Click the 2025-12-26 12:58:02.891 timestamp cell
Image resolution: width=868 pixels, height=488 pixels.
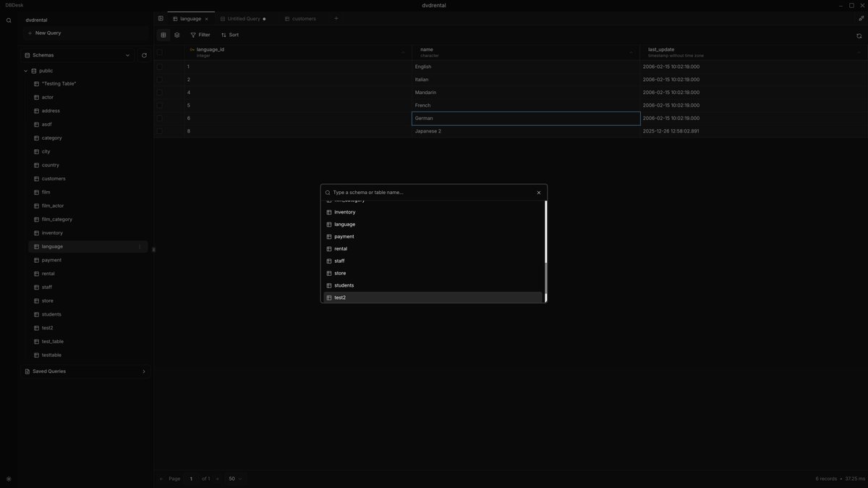(x=754, y=131)
